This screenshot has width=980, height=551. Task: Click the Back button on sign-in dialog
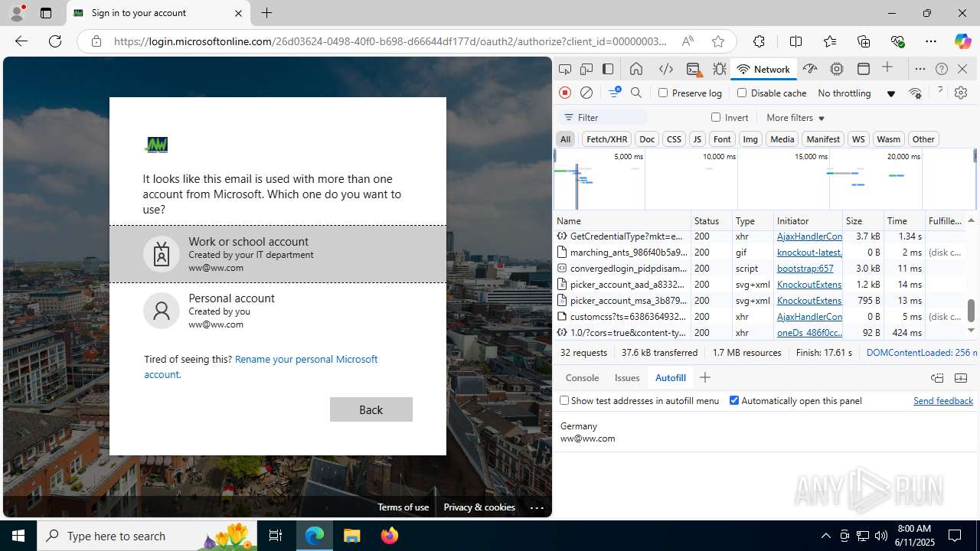[371, 409]
